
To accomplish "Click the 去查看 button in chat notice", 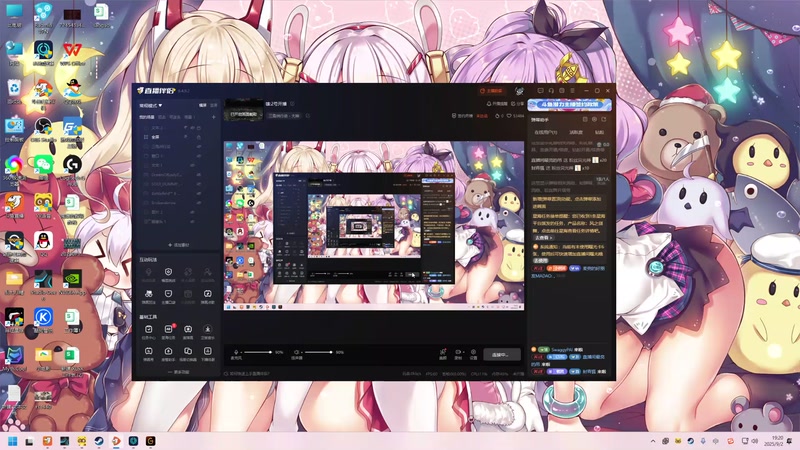I will pos(543,238).
